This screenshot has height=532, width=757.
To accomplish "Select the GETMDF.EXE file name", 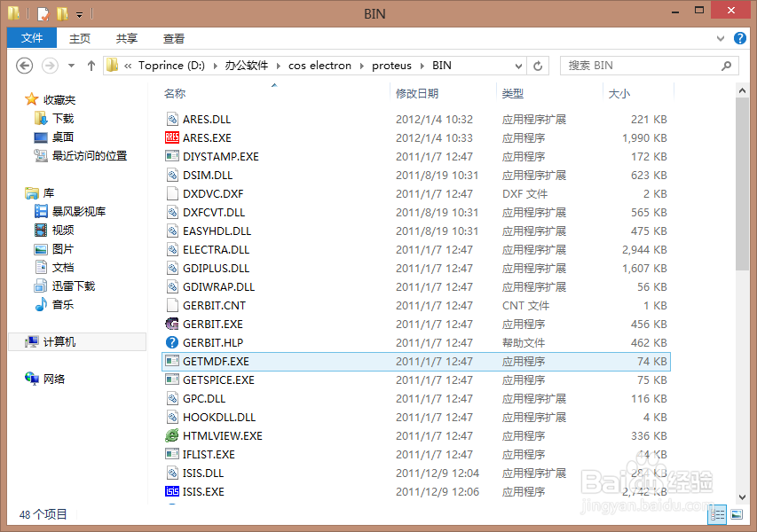I will pyautogui.click(x=216, y=361).
